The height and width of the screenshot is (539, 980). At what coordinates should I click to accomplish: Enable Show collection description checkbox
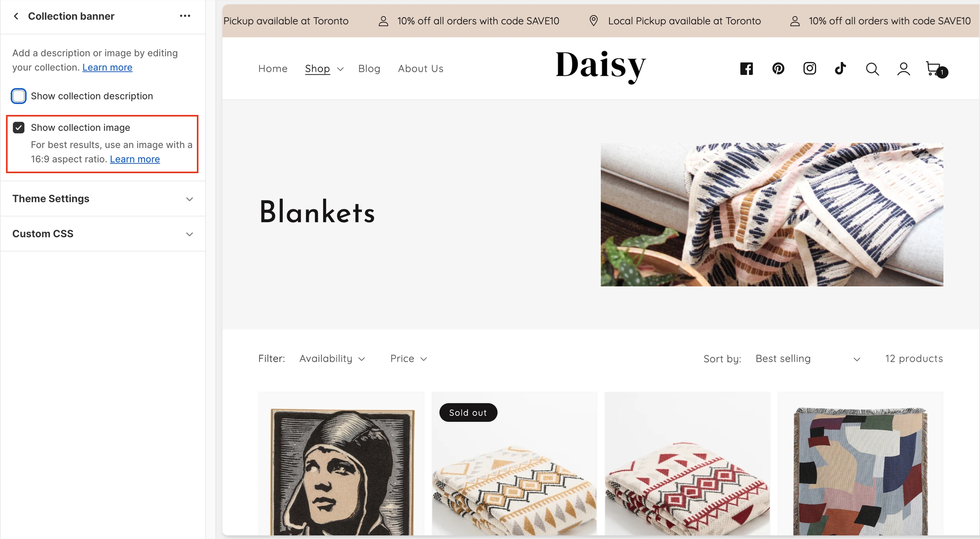click(x=19, y=96)
